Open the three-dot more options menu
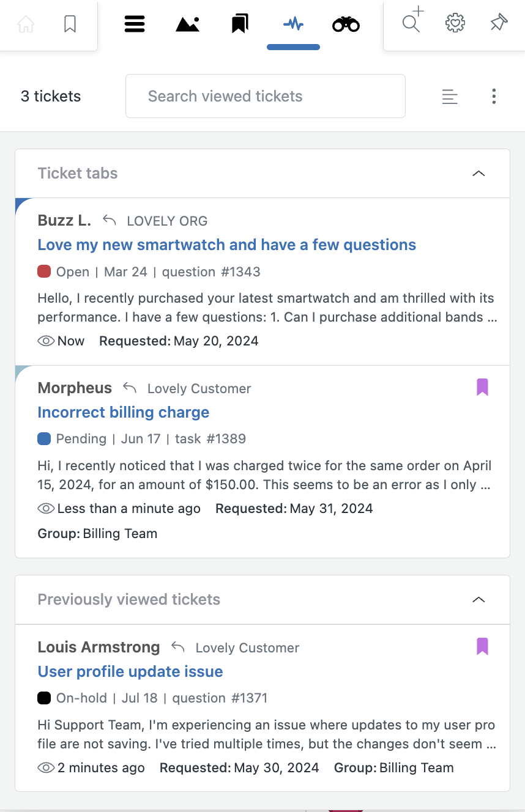Viewport: 525px width, 812px height. [x=494, y=96]
